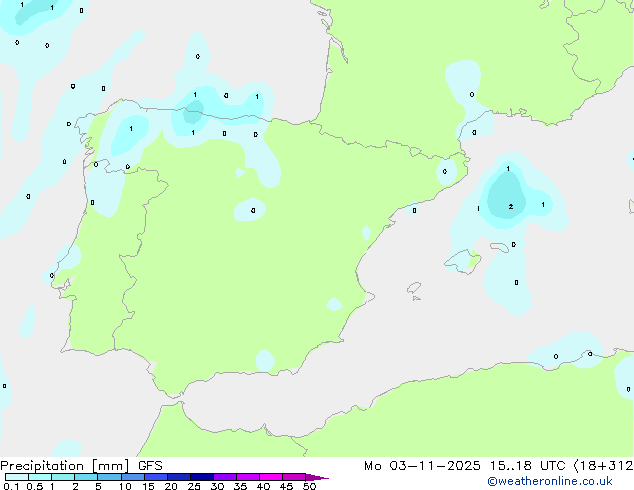Image resolution: width=634 pixels, height=490 pixels.
Task: Click the '0.1' legend scale label
Action: (x=11, y=486)
